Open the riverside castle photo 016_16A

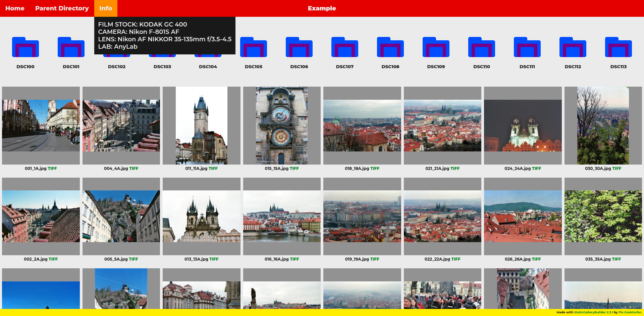tap(282, 216)
